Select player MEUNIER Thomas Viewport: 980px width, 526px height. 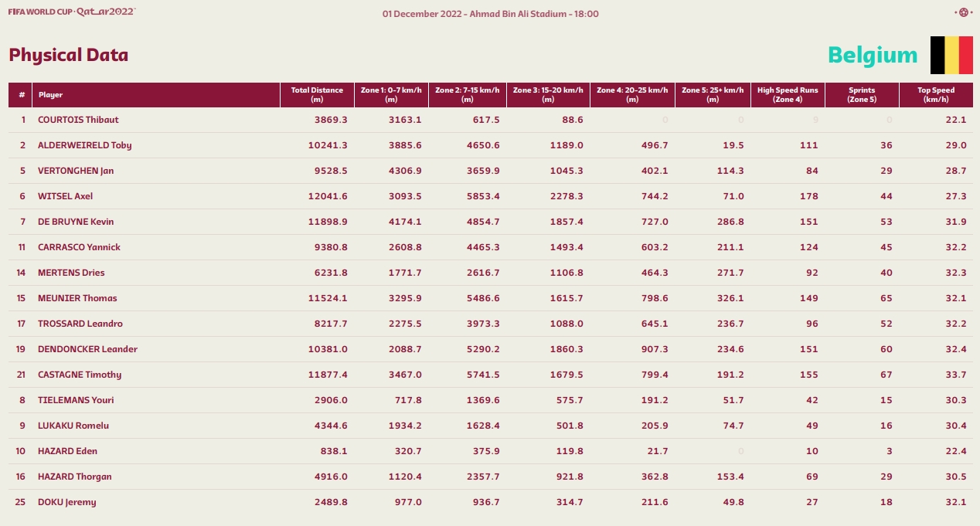coord(77,298)
